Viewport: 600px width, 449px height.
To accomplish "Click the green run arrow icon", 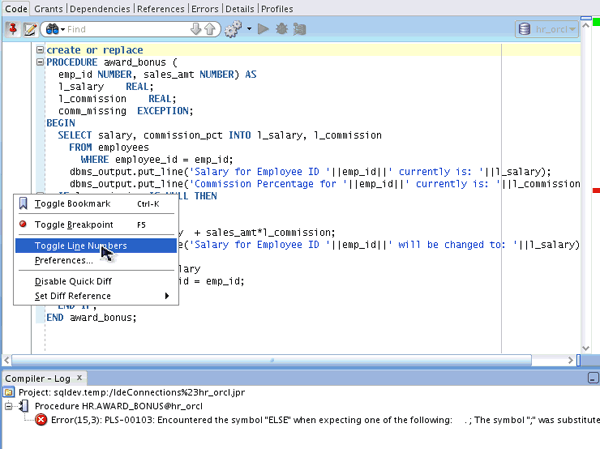I will (263, 30).
